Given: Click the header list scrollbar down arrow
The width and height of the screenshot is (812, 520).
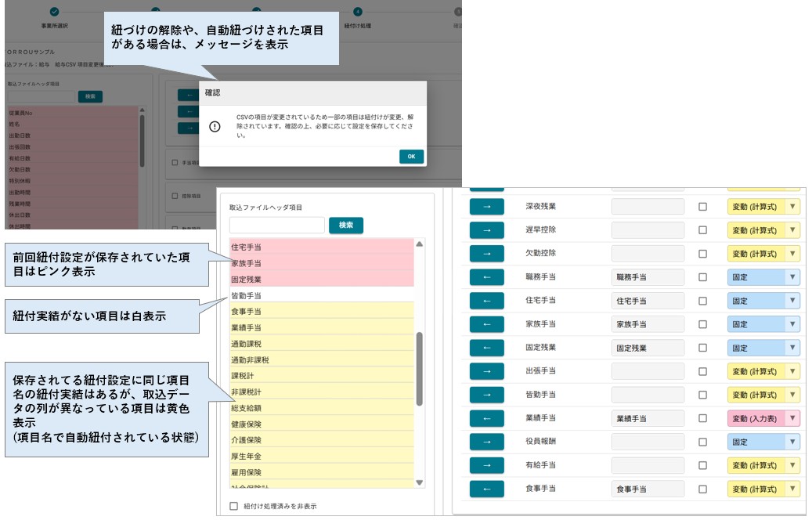Looking at the screenshot, I should (420, 482).
